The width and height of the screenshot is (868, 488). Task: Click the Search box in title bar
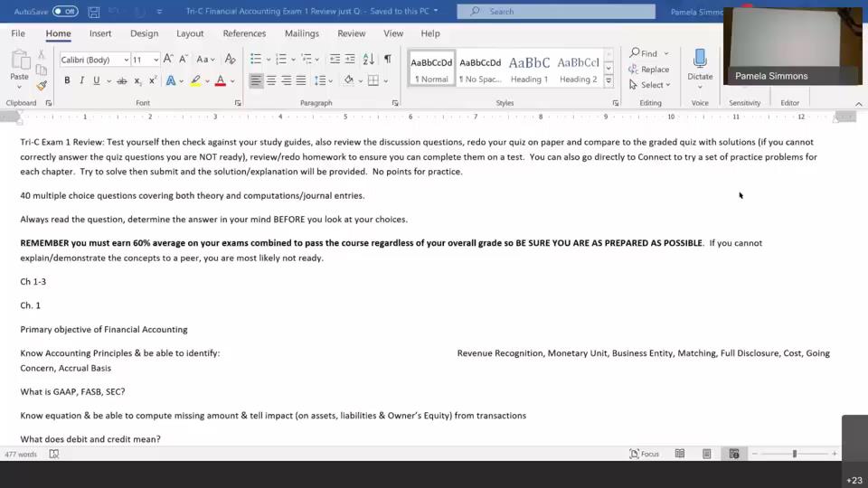tap(556, 11)
